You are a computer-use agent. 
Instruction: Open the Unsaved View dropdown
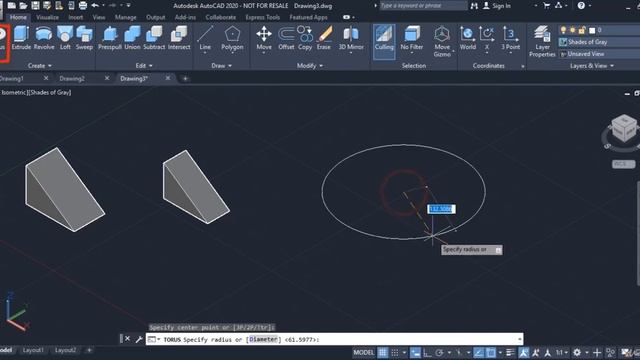(x=599, y=54)
